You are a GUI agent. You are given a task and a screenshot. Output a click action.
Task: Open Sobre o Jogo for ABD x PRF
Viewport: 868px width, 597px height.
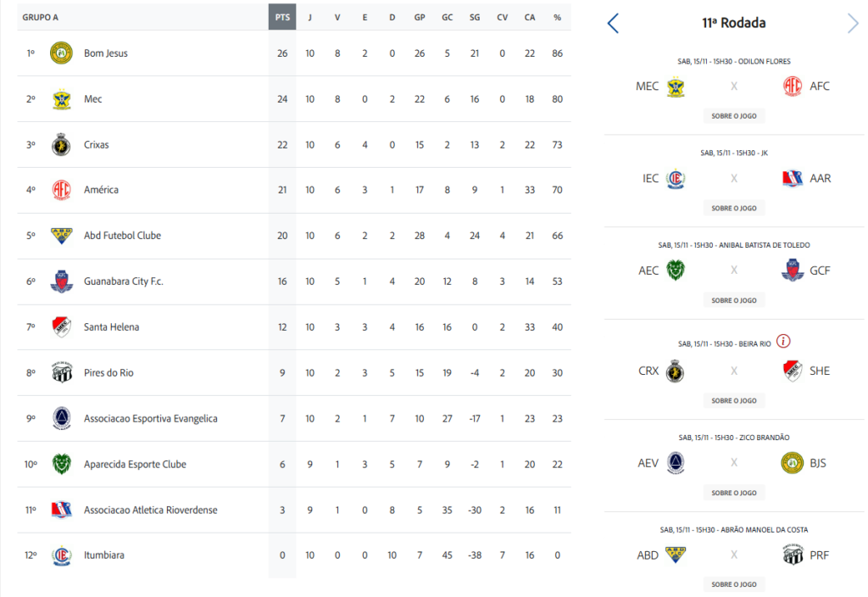pyautogui.click(x=733, y=584)
